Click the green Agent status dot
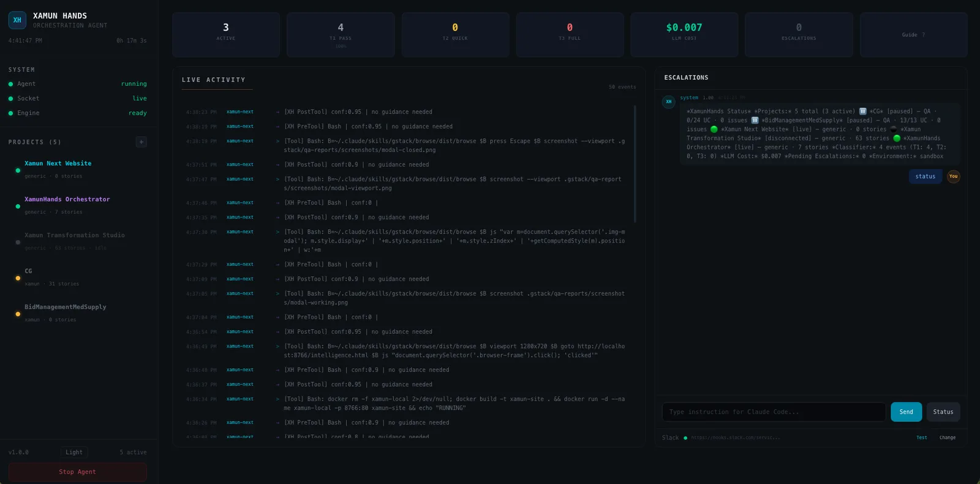The height and width of the screenshot is (484, 980). point(10,84)
